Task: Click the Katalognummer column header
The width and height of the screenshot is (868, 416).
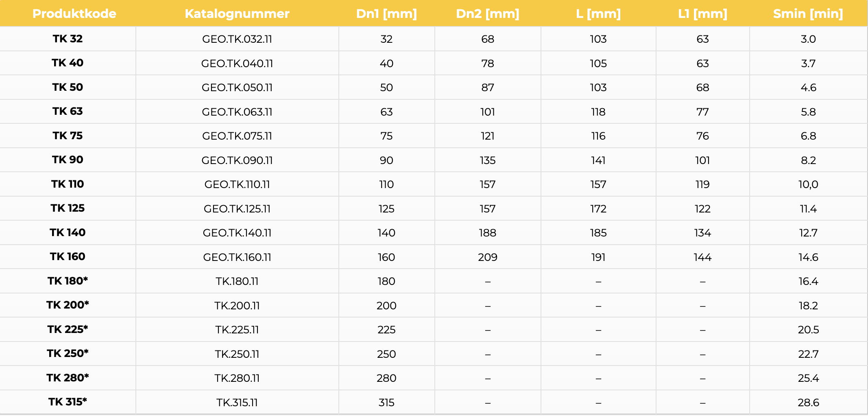Action: (237, 14)
